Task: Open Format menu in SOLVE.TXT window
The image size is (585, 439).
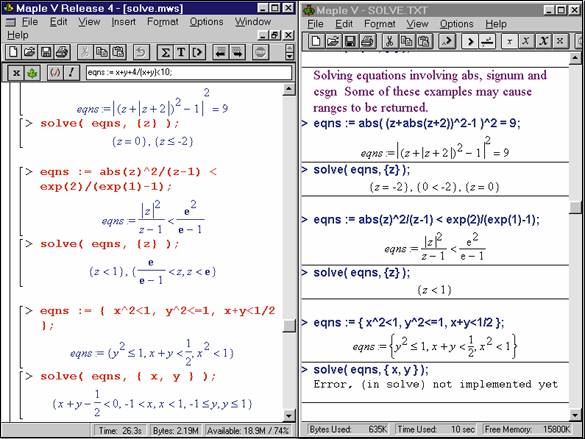Action: coord(380,24)
